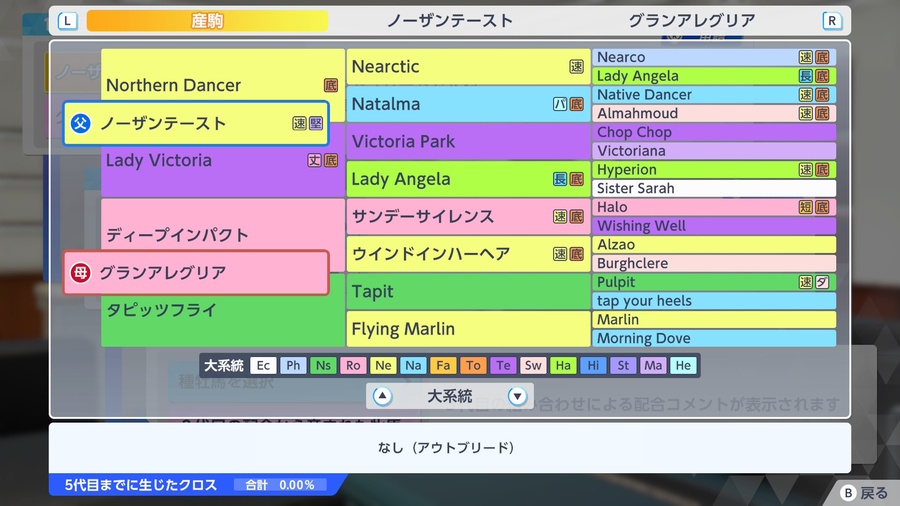Viewport: 900px width, 506px height.
Task: Select the Burghclere ancestor row
Action: click(714, 263)
